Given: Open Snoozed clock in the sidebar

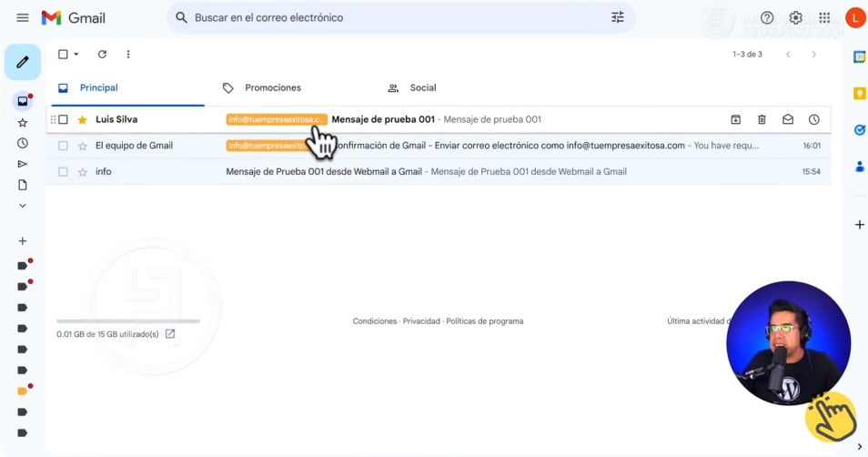Looking at the screenshot, I should coord(23,143).
